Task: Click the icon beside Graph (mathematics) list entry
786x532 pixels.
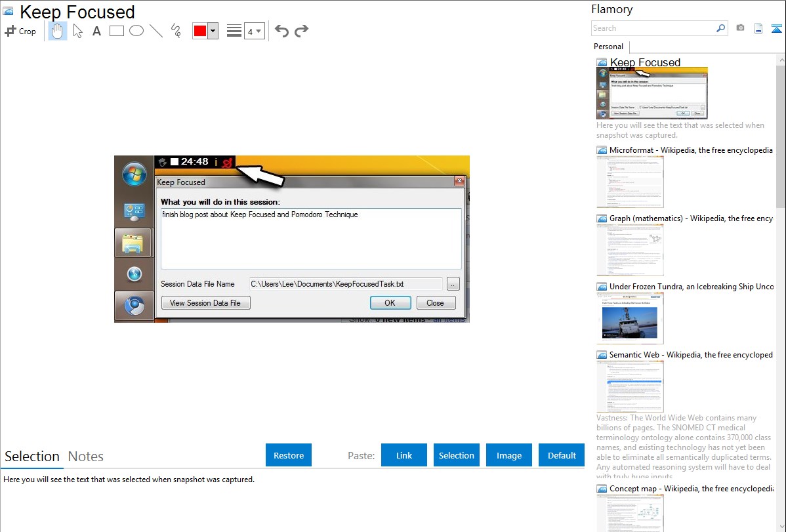Action: 602,218
